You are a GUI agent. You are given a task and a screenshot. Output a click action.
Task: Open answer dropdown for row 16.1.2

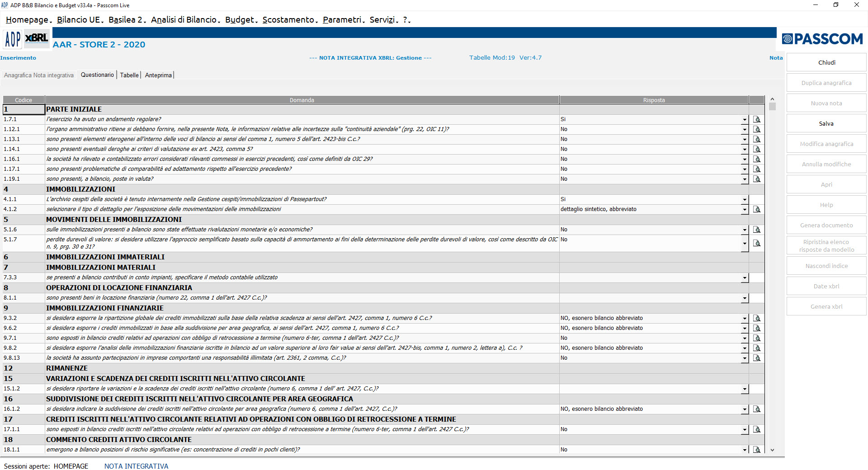pos(745,409)
